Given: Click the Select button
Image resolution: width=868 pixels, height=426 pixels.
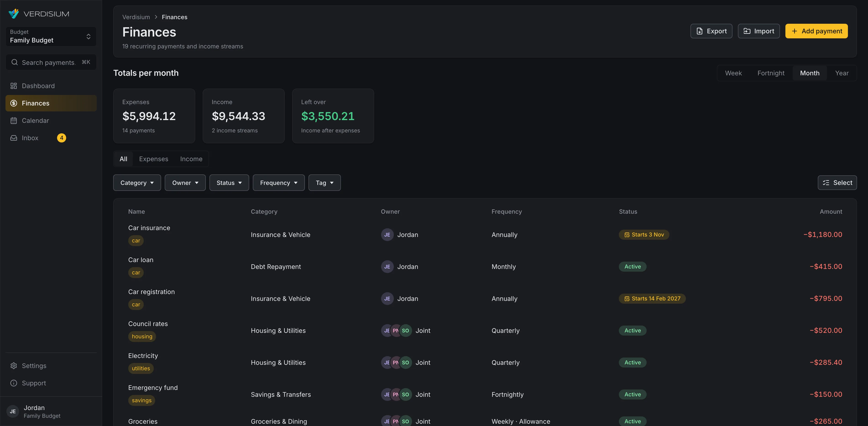Looking at the screenshot, I should 837,183.
